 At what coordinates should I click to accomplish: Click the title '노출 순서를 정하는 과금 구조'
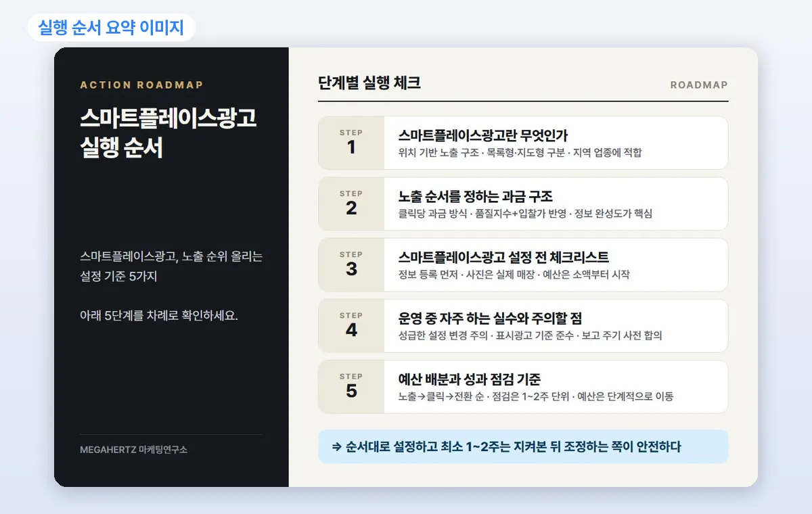(476, 196)
